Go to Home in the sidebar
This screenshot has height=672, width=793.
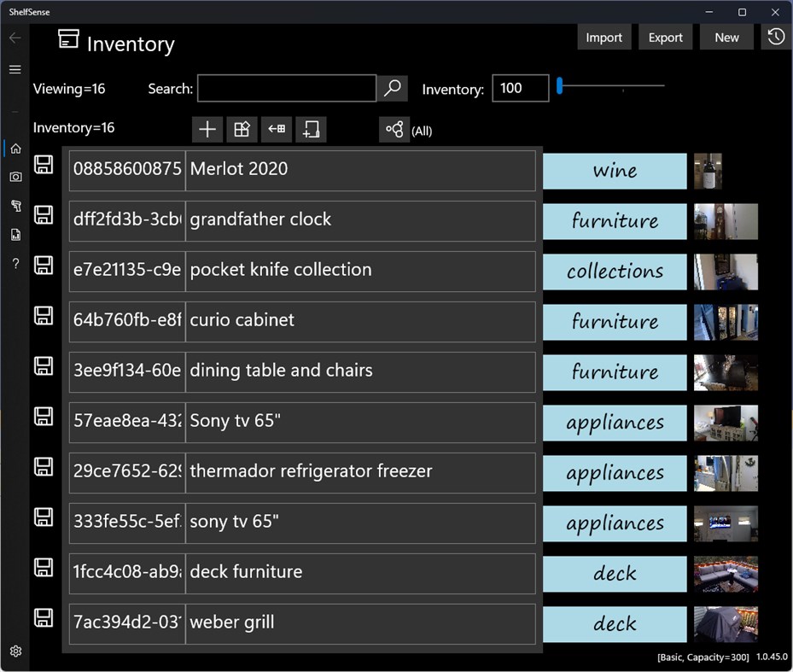pyautogui.click(x=15, y=149)
